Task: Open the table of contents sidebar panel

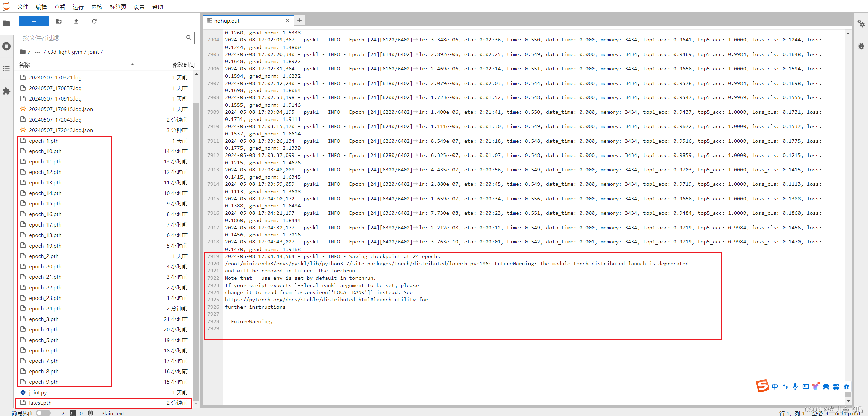Action: pos(6,69)
